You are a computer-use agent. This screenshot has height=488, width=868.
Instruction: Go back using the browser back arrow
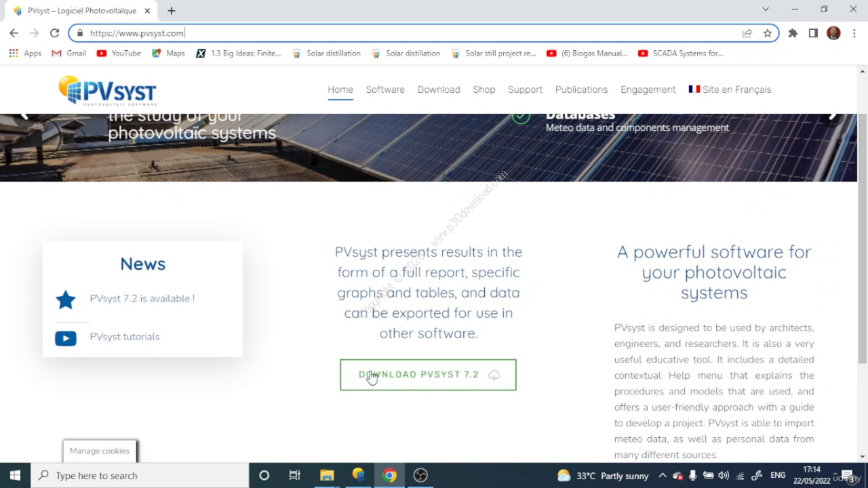click(14, 33)
